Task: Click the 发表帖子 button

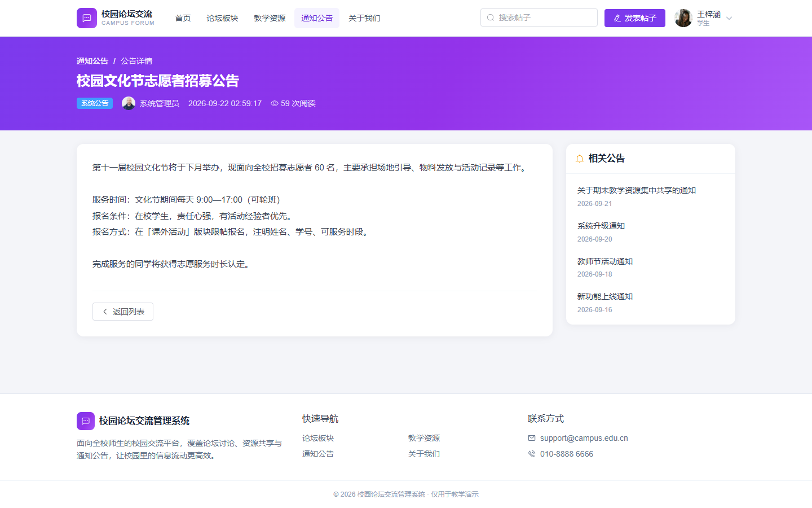Action: click(635, 18)
